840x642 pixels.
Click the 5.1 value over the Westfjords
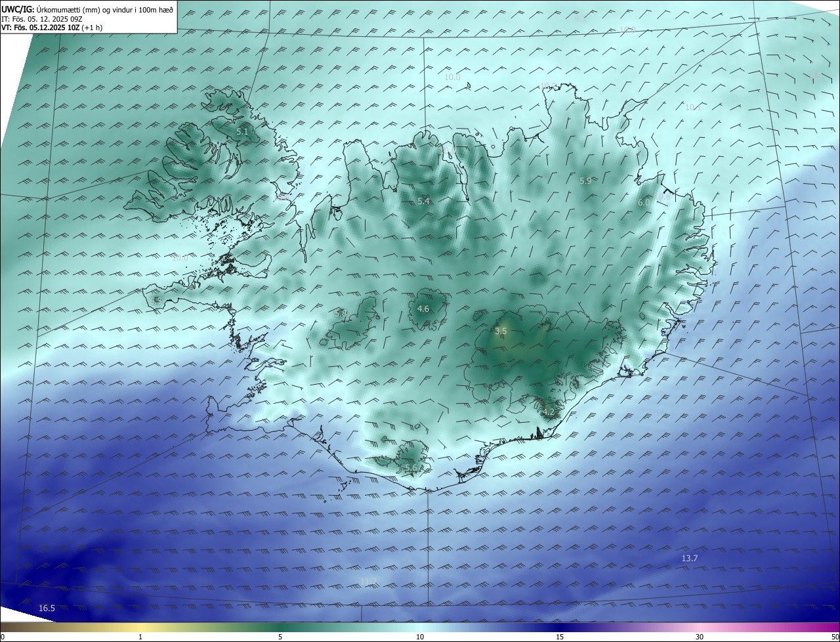(242, 132)
